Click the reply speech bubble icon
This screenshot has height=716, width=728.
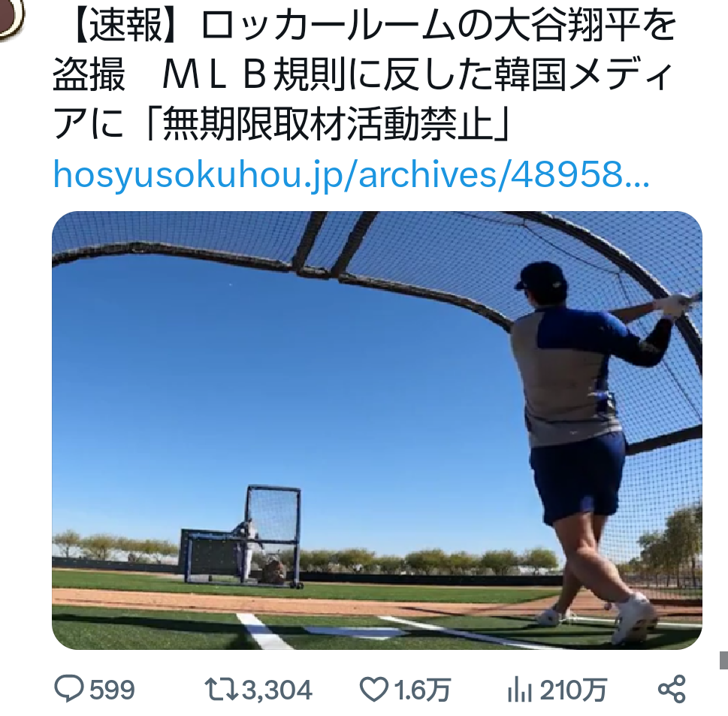[x=68, y=689]
